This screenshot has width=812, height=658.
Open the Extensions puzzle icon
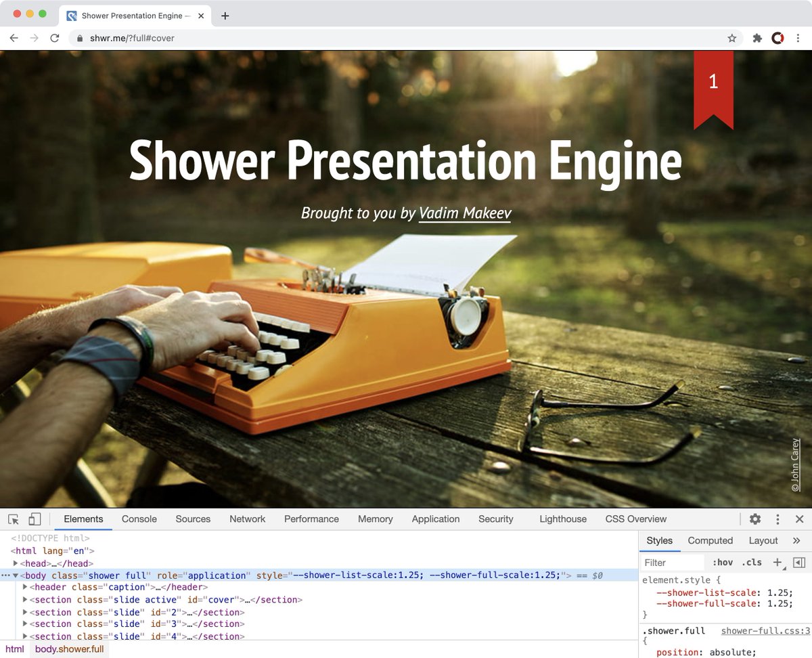pos(757,39)
